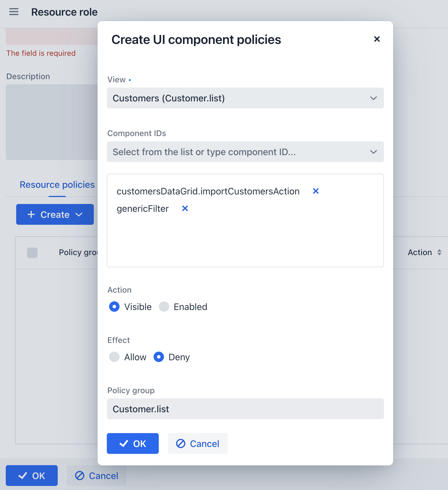The image size is (448, 490).
Task: Switch to the Resource policies tab
Action: pos(57,185)
